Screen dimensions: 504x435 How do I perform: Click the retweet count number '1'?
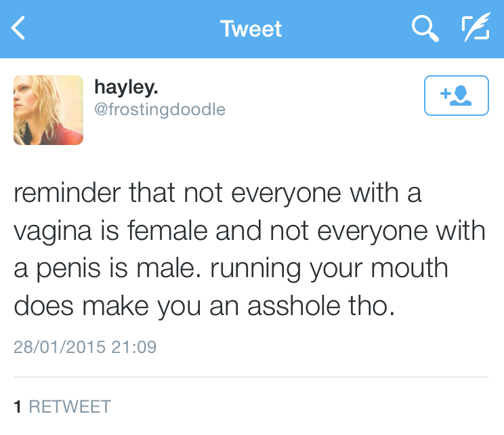(18, 407)
